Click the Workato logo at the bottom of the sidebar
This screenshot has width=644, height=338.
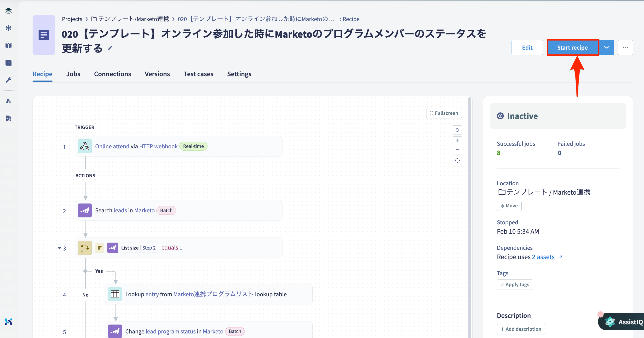pos(8,321)
